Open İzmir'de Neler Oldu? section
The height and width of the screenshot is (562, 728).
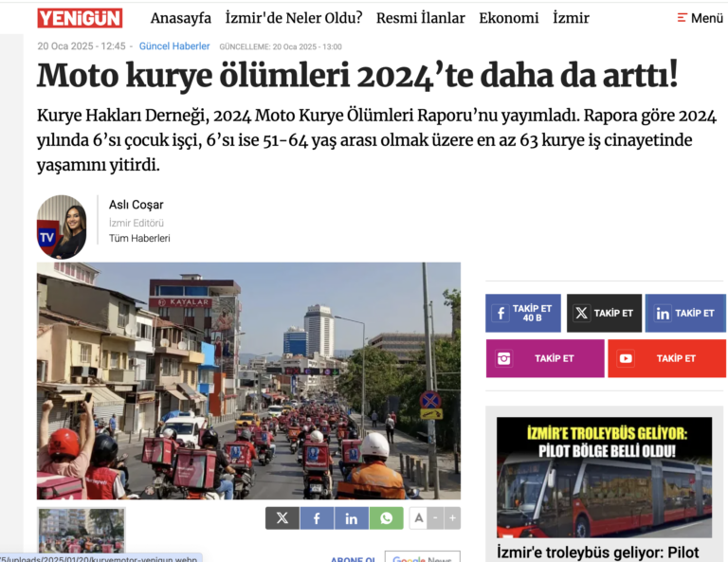point(294,18)
